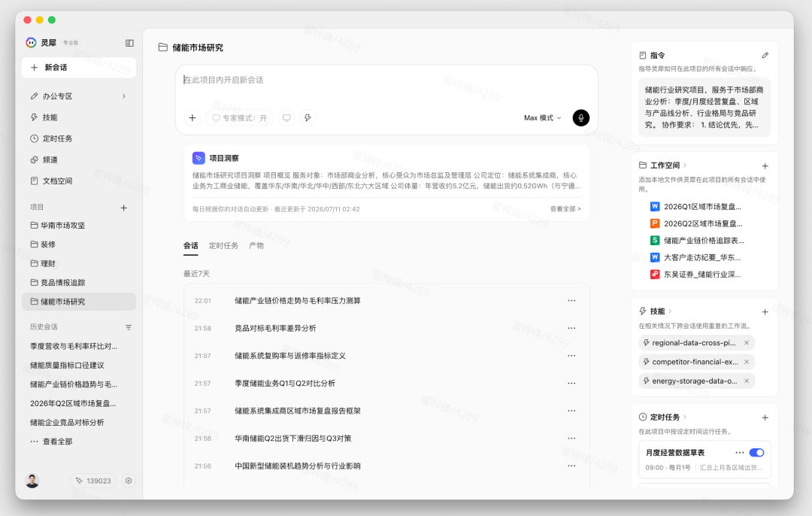Remove the competitor-financial-ex... skill tag
The image size is (812, 516).
(x=747, y=362)
